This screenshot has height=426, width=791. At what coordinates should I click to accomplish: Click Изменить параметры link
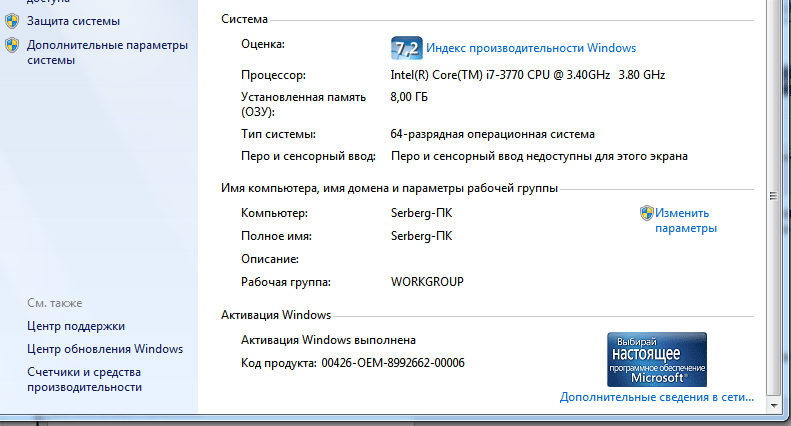coord(686,221)
